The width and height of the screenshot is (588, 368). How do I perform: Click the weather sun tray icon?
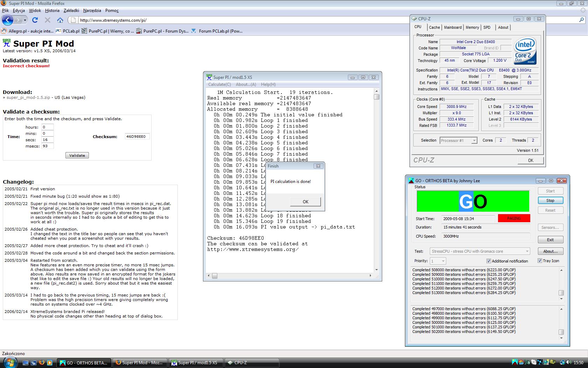[x=521, y=362]
